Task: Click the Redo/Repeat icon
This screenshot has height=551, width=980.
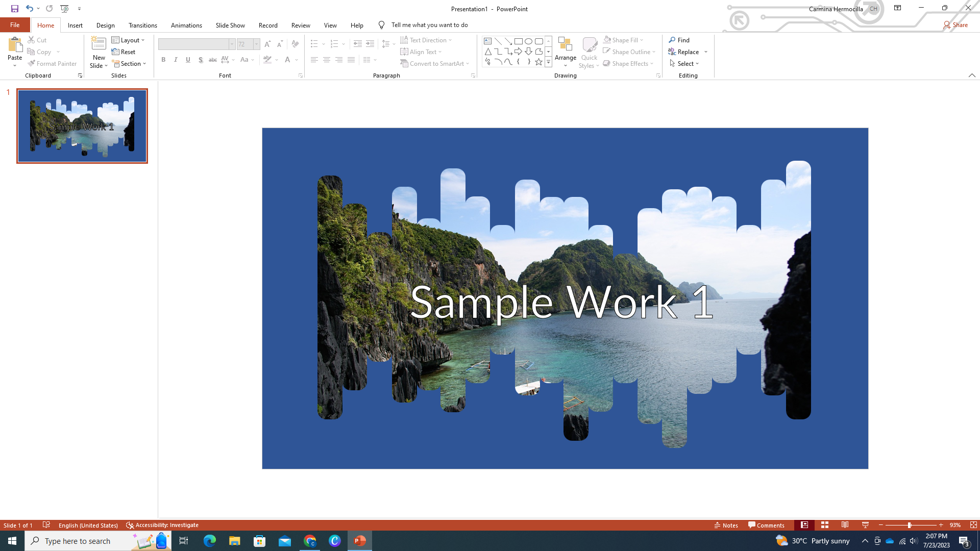Action: 49,9
